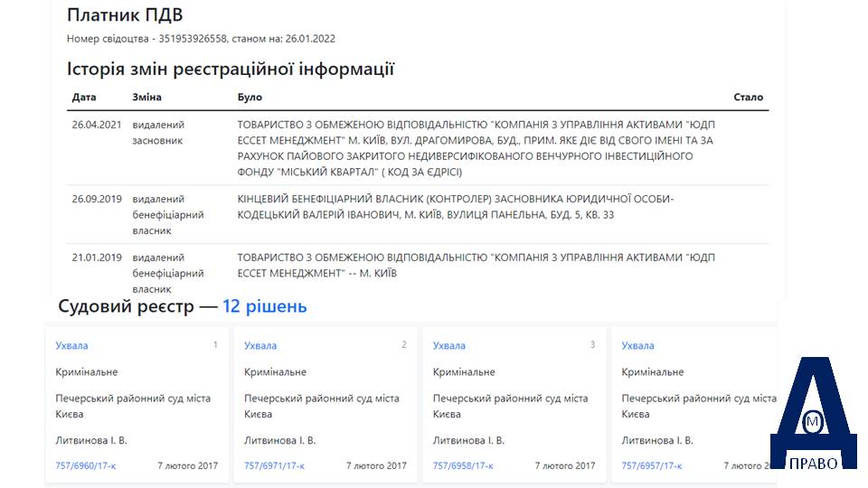
Task: Open the second Ухвала ruling link
Action: [x=260, y=345]
